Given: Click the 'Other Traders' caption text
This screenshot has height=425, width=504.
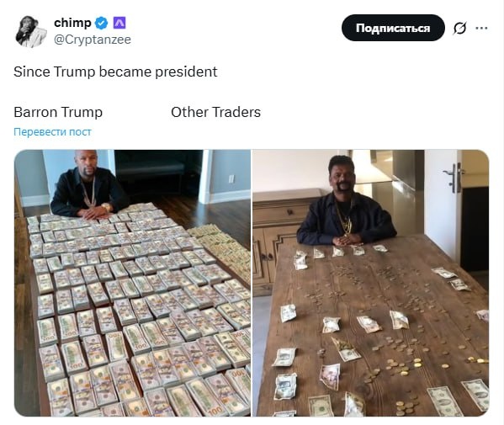Looking at the screenshot, I should click(x=215, y=112).
